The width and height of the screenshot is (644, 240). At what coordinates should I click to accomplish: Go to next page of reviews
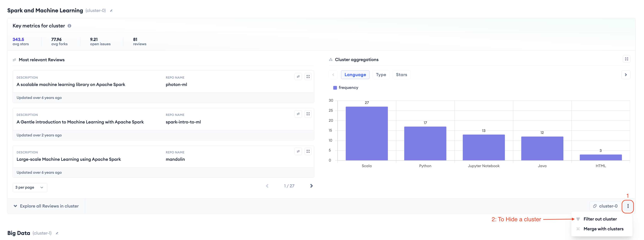pyautogui.click(x=311, y=186)
